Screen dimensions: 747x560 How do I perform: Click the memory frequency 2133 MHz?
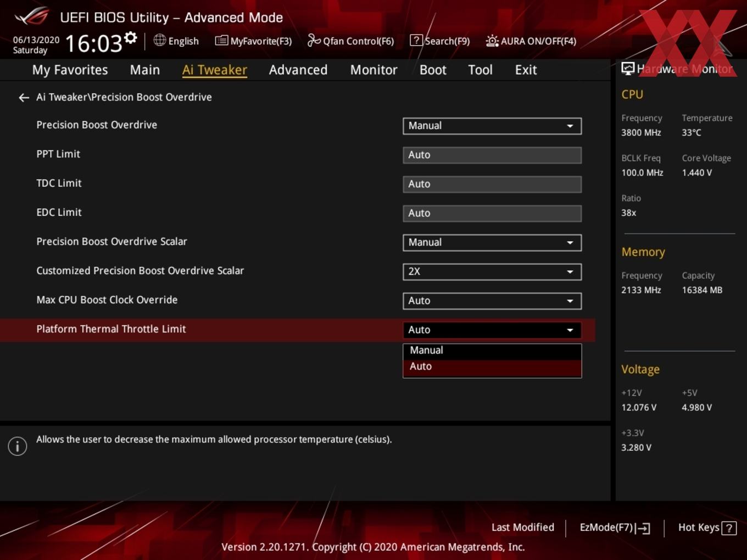click(641, 290)
